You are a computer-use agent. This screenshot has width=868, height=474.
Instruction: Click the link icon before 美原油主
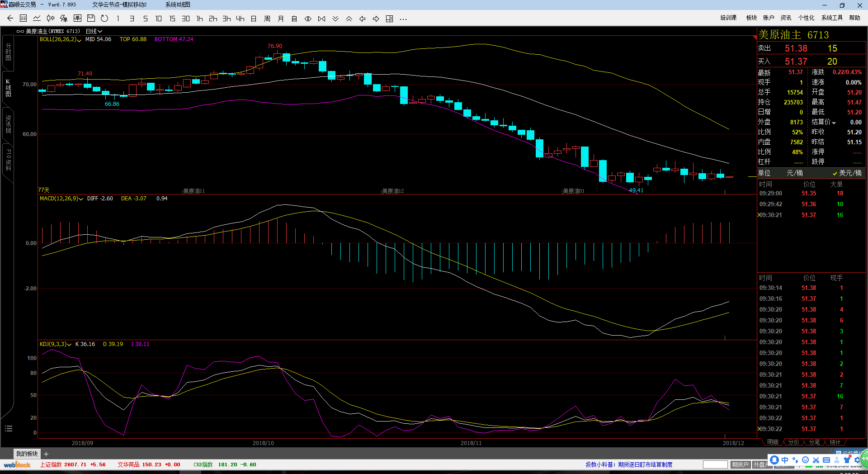(20, 32)
